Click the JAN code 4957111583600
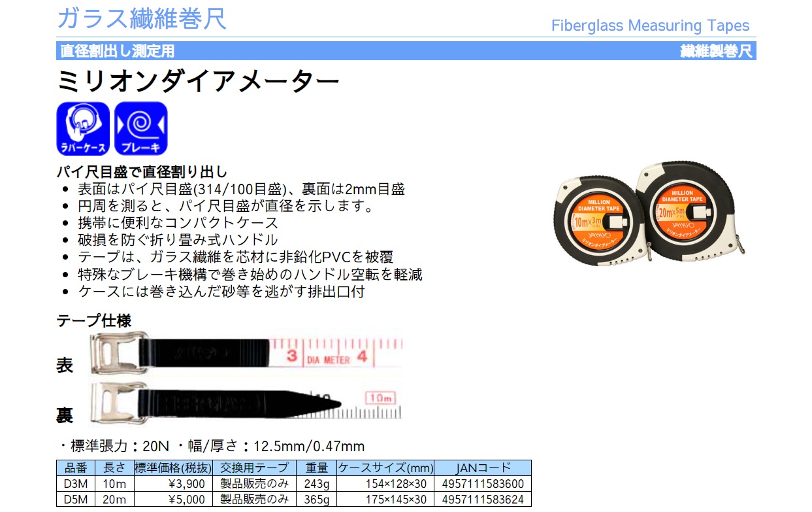The image size is (812, 512). (483, 484)
